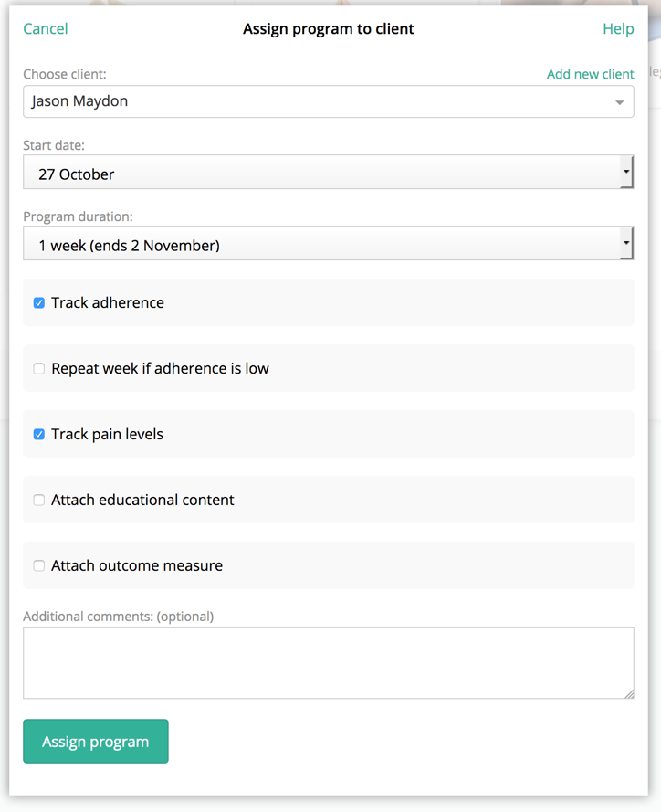Screen dimensions: 661x812
Task: Click the program duration stepper arrow
Action: (x=627, y=243)
